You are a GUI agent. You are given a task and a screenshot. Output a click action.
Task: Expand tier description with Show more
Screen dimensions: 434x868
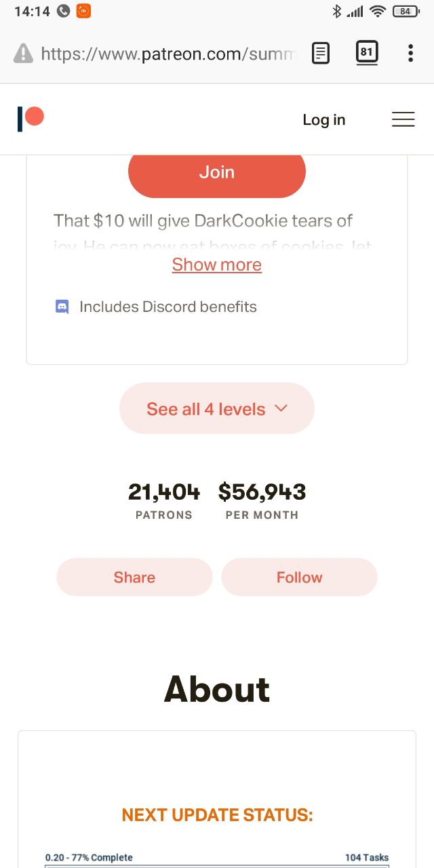click(217, 264)
